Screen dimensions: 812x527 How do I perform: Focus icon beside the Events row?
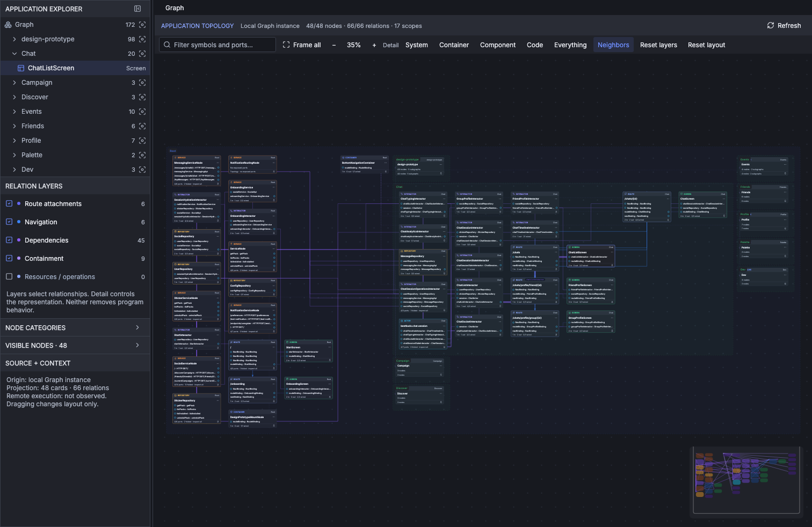click(x=142, y=112)
